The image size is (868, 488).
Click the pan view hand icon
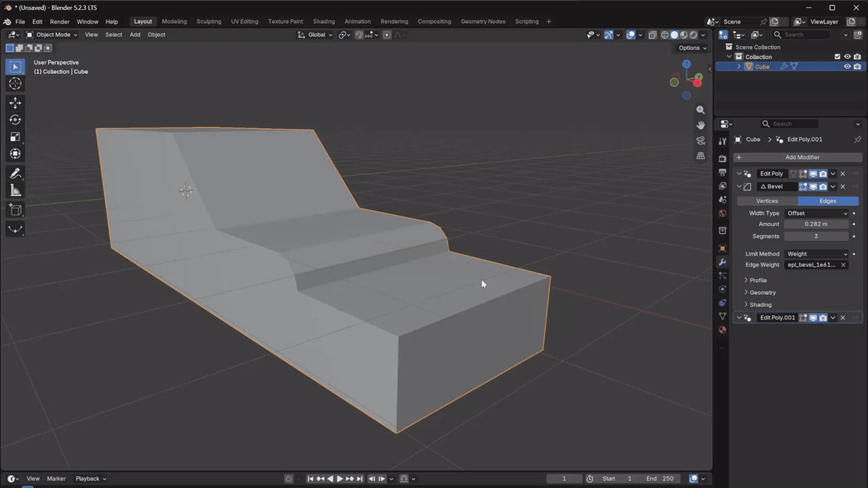coord(701,125)
